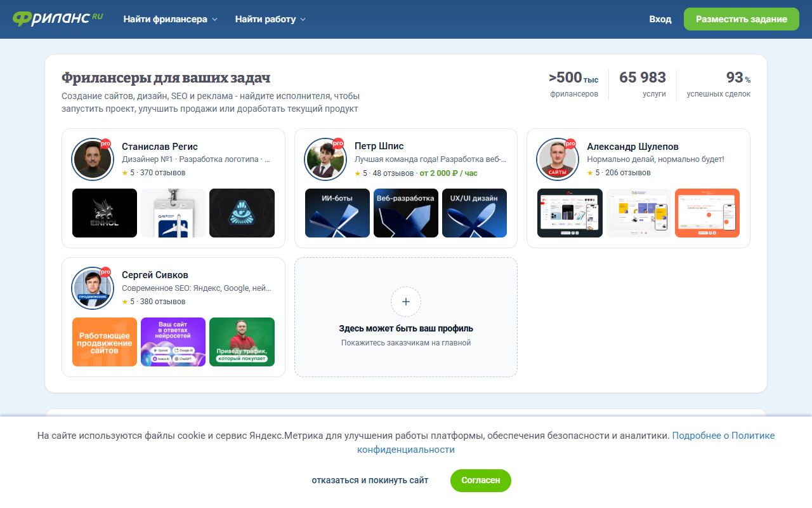Open Александр Шулепов's dark website mockup thumbnail
The height and width of the screenshot is (508, 812).
click(570, 213)
